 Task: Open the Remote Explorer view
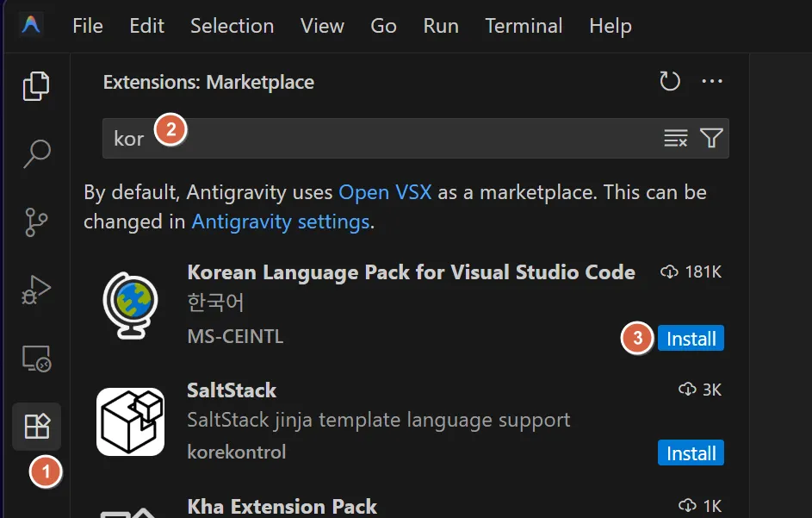pyautogui.click(x=36, y=359)
